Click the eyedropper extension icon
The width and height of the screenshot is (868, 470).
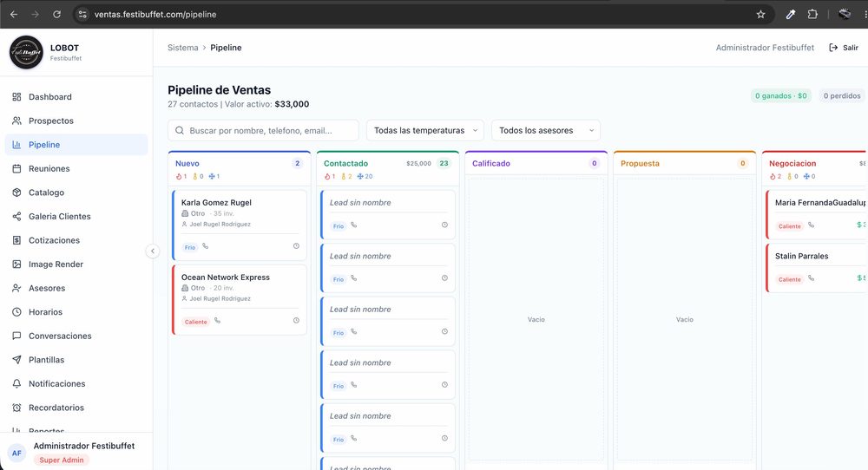point(791,15)
